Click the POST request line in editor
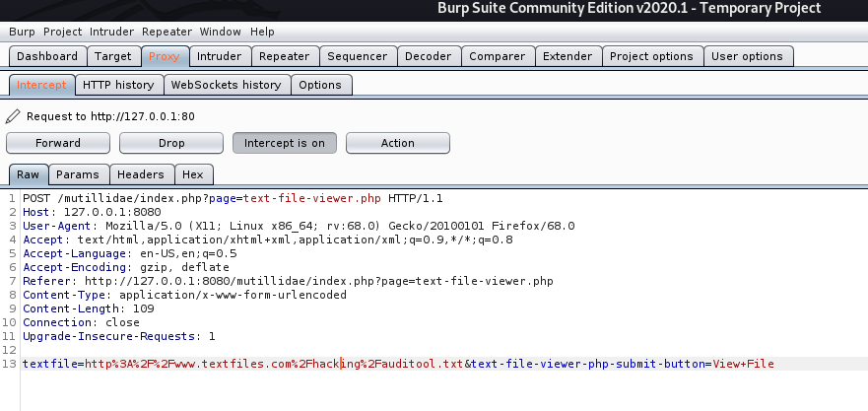 (233, 198)
